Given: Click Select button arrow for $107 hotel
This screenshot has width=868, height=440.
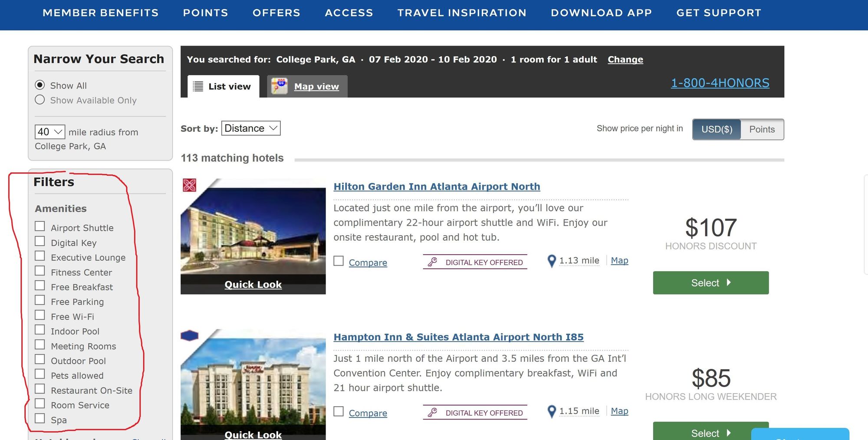Looking at the screenshot, I should 729,282.
